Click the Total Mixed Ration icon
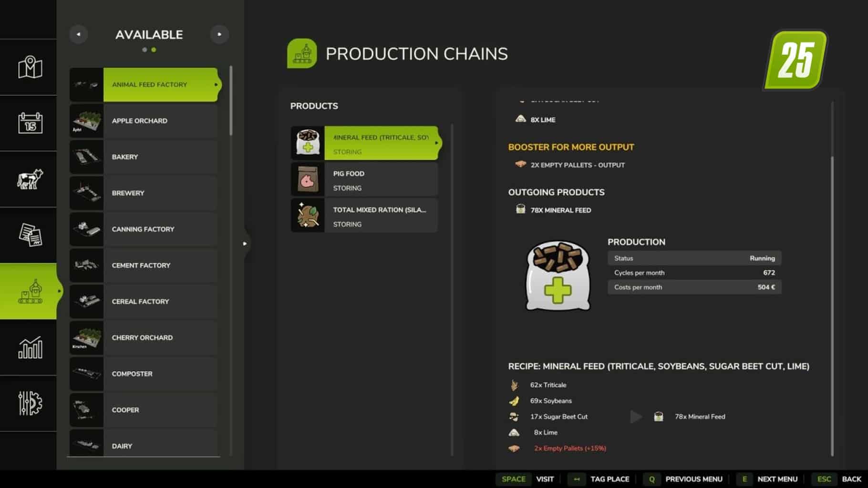 click(x=308, y=215)
